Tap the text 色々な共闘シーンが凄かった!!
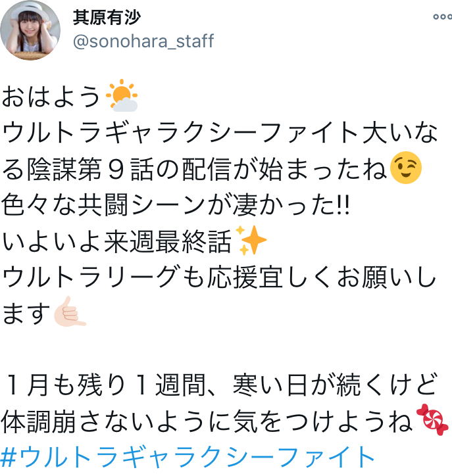 click(x=176, y=204)
